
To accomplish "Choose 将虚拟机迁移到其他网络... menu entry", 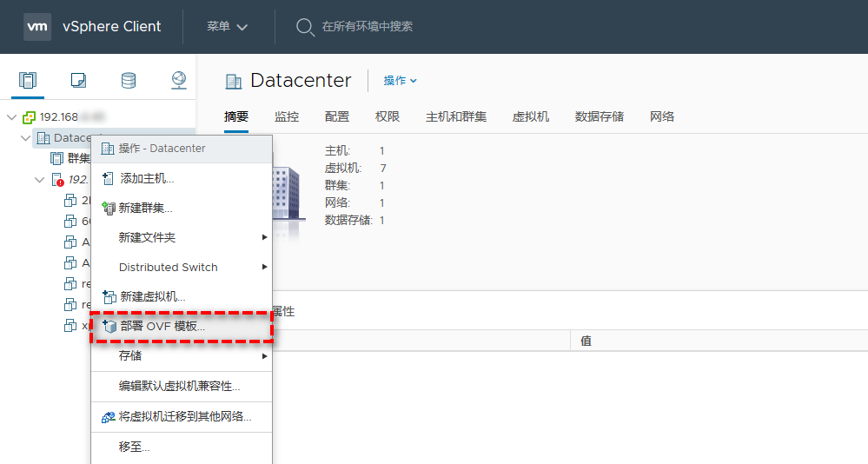I will pos(182,417).
